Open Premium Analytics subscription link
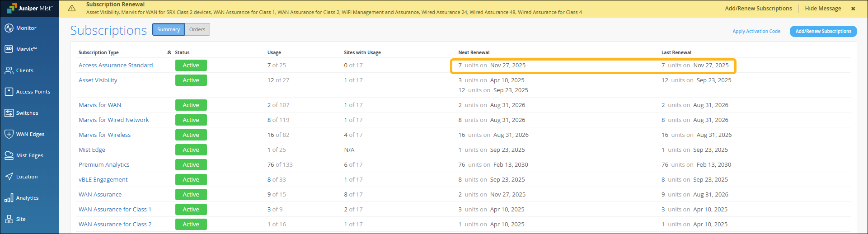 104,165
